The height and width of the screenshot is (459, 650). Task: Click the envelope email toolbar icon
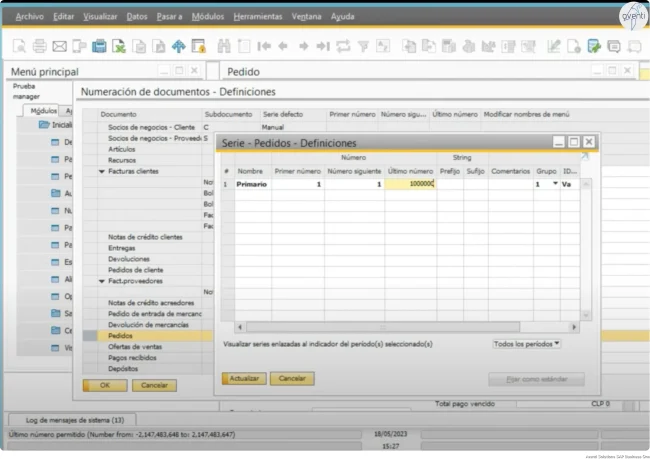click(x=59, y=46)
